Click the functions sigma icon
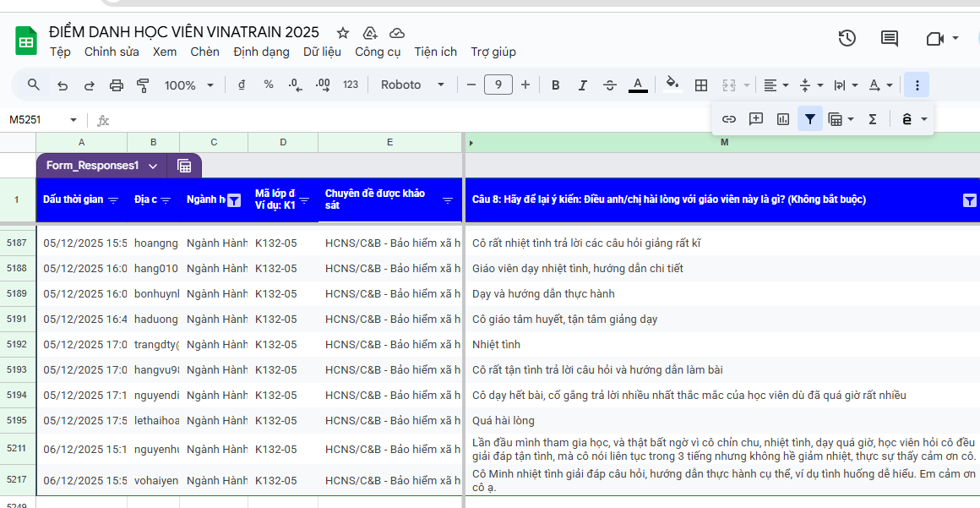Image resolution: width=980 pixels, height=508 pixels. 873,119
